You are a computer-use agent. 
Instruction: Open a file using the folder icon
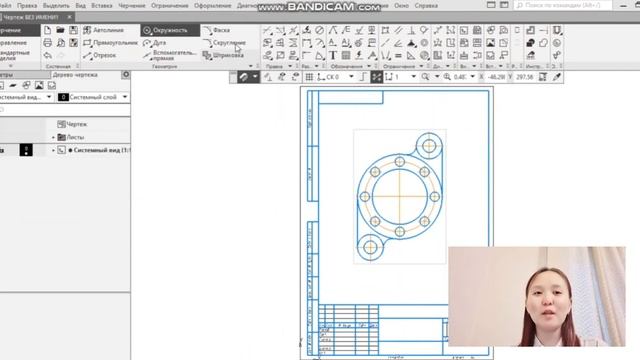tap(60, 30)
